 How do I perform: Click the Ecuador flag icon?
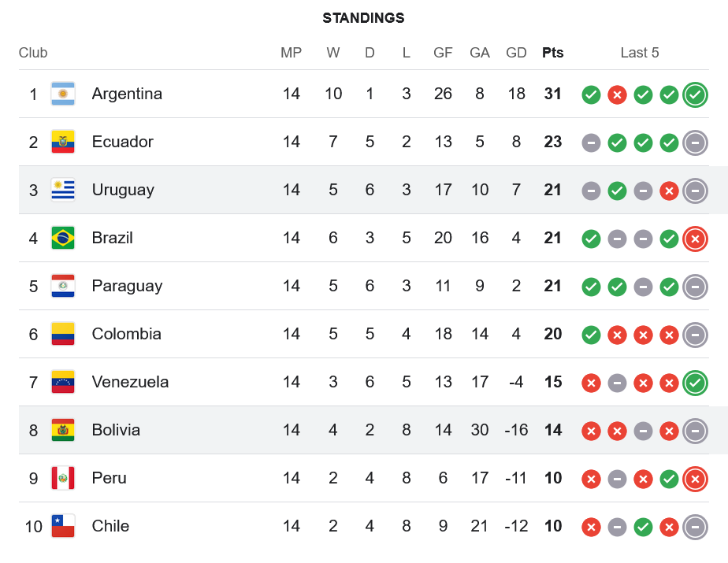pyautogui.click(x=63, y=143)
